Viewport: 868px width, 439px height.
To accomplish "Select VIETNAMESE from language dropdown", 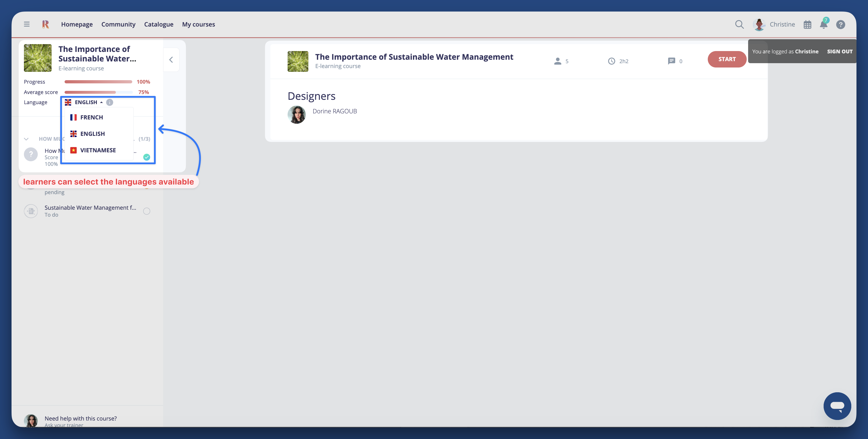I will coord(98,150).
